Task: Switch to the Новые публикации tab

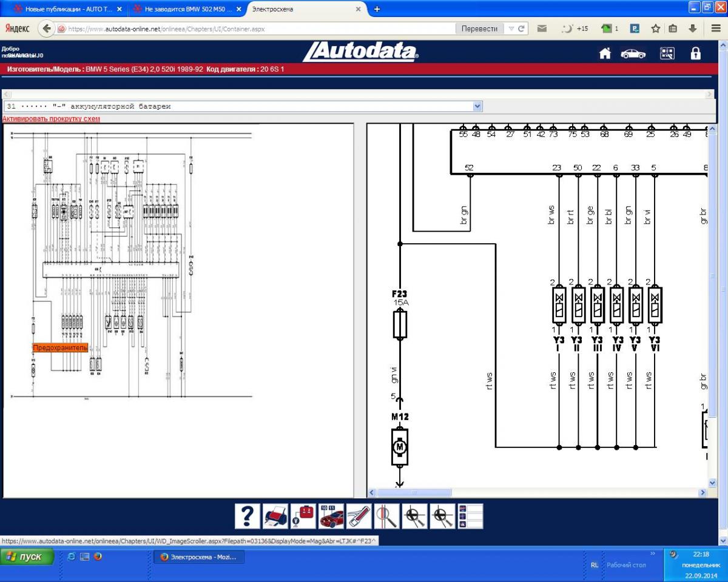Action: click(67, 9)
